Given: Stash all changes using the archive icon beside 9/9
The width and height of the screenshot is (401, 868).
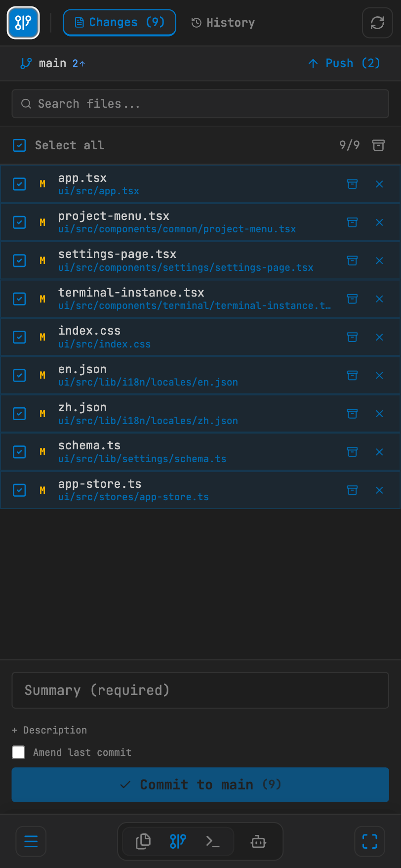Looking at the screenshot, I should click(x=378, y=145).
